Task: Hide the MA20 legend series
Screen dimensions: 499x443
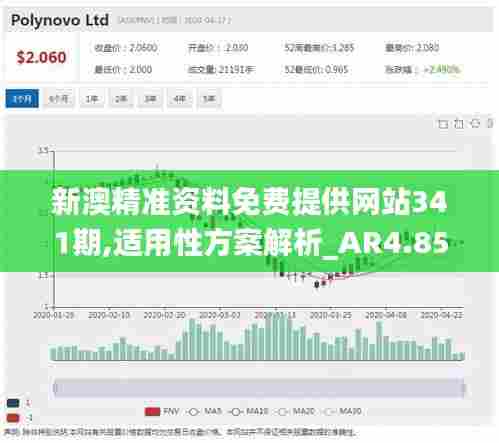Action: tap(295, 412)
